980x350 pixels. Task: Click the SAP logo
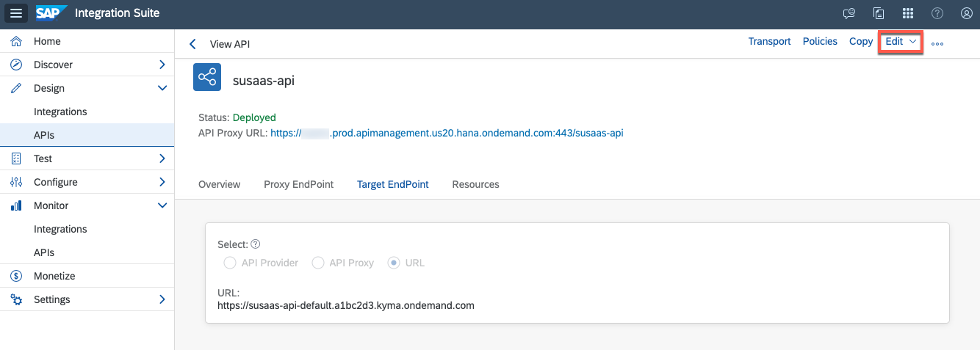coord(51,13)
